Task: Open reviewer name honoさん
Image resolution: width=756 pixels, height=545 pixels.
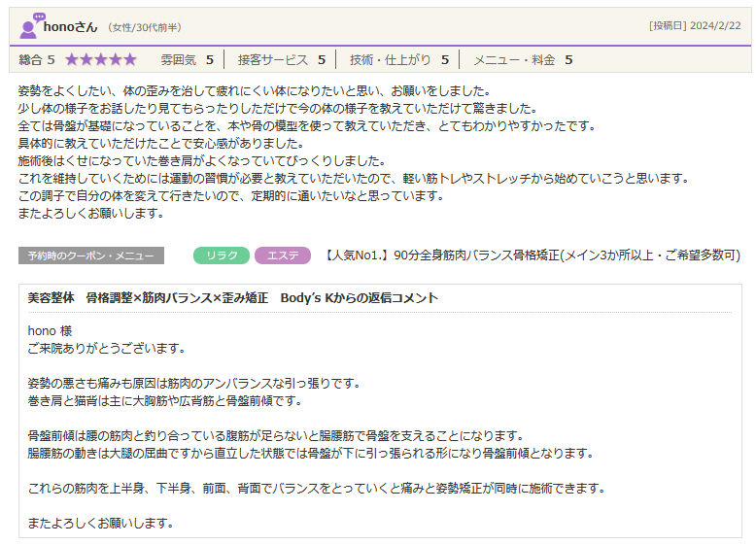Action: [x=72, y=26]
